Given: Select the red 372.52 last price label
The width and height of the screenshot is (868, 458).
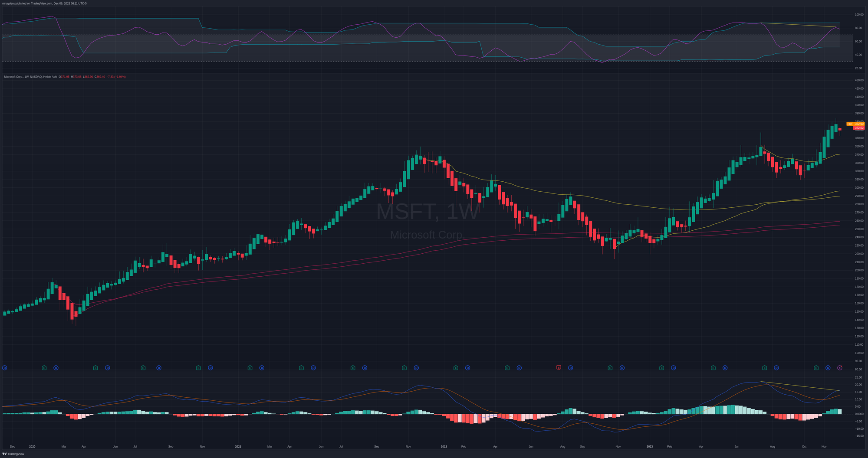Looking at the screenshot, I should click(859, 128).
